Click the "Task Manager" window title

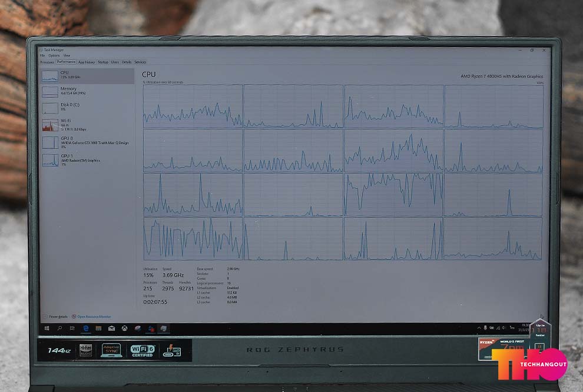54,50
